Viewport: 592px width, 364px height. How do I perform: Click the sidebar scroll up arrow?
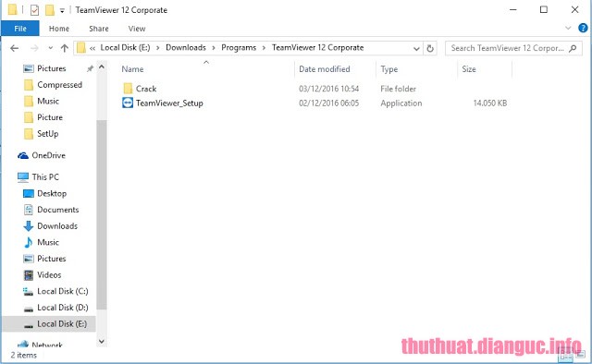pos(101,67)
